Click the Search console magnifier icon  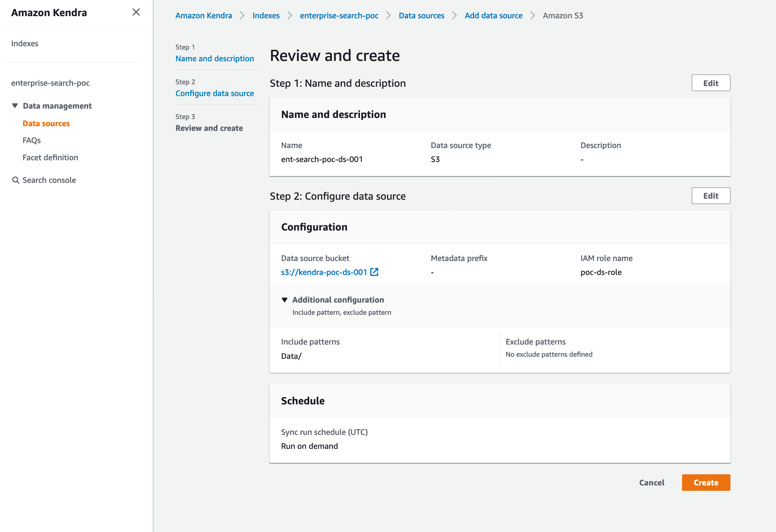16,180
